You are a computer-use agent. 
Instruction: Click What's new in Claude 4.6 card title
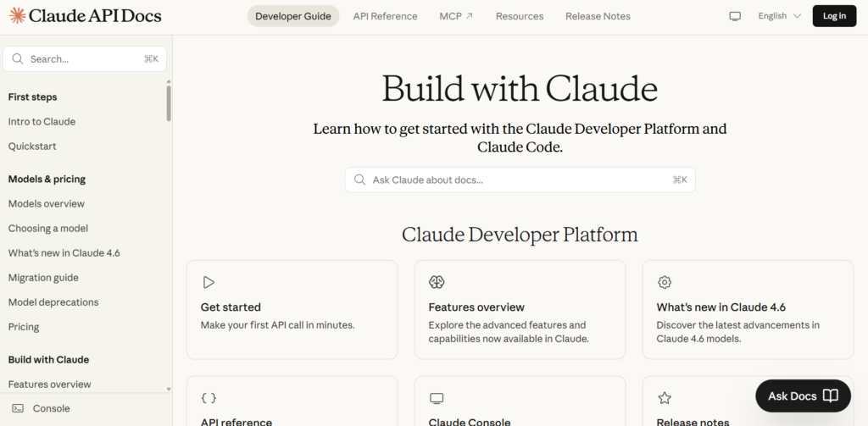point(721,307)
